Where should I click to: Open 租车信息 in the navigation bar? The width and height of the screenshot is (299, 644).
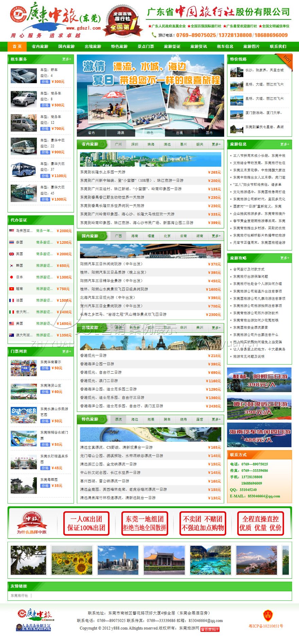click(225, 47)
